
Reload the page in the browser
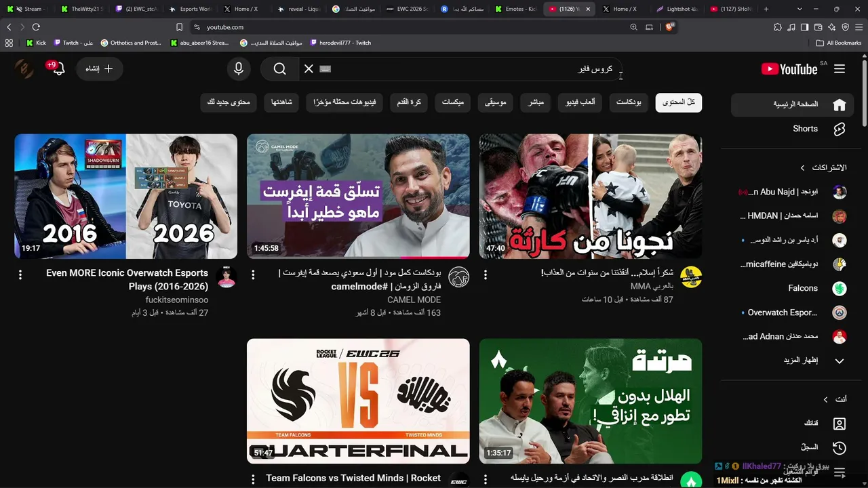tap(36, 27)
